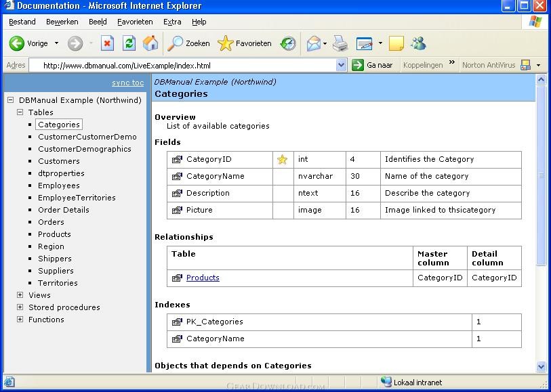Print the page with printer icon
Screen dimensions: 551x392
pyautogui.click(x=340, y=43)
